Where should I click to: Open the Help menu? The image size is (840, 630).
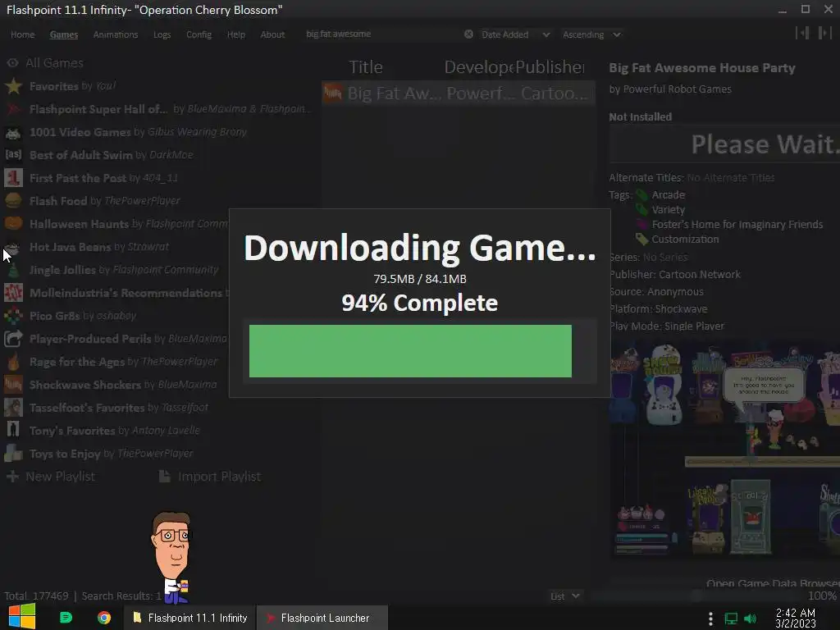coord(235,34)
